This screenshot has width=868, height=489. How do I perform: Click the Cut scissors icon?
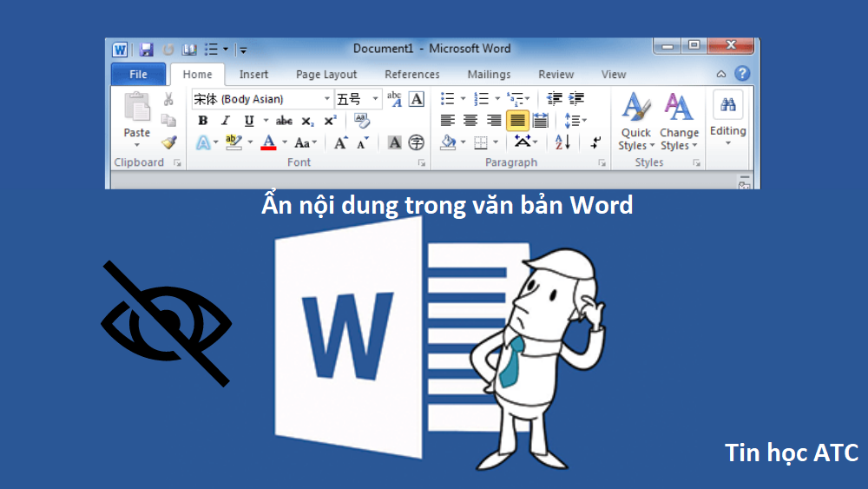[168, 99]
